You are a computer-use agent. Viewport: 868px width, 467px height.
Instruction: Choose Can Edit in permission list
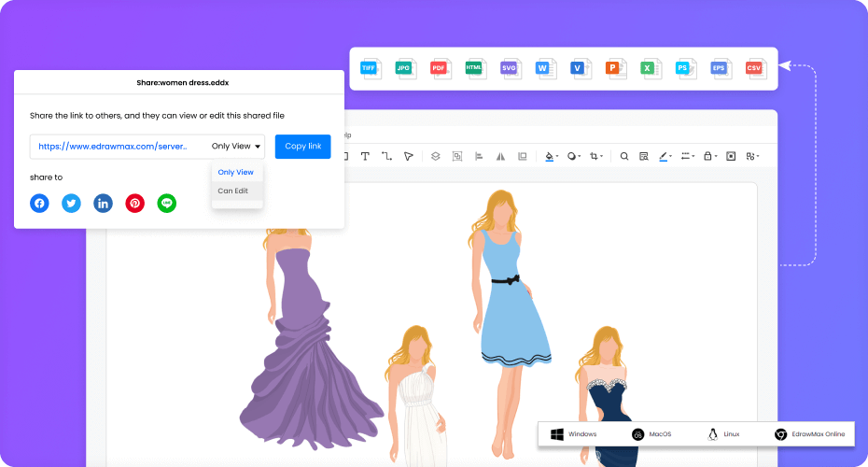click(233, 191)
